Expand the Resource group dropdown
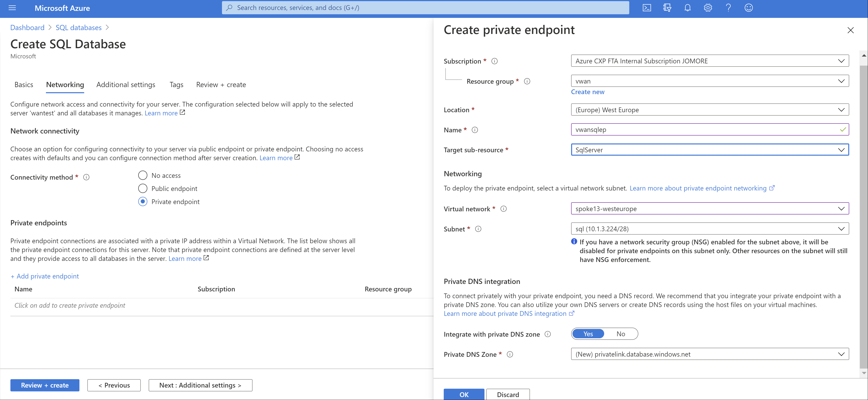Viewport: 868px width, 400px height. point(710,81)
